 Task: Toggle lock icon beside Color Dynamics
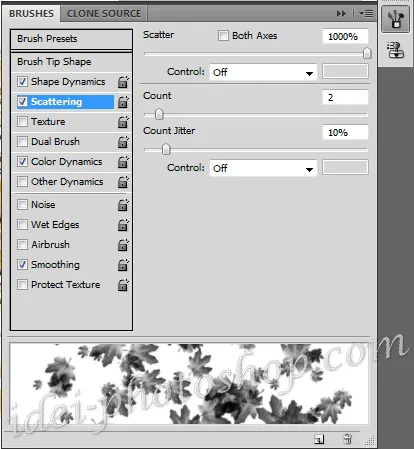pos(123,162)
